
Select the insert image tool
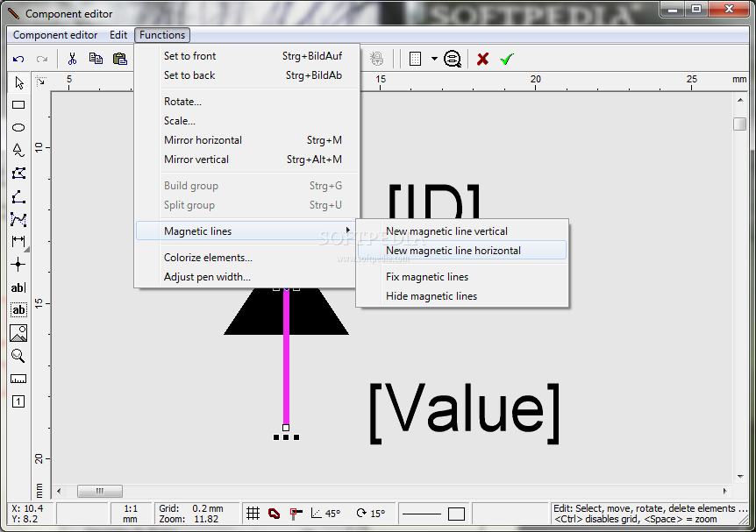click(x=18, y=333)
